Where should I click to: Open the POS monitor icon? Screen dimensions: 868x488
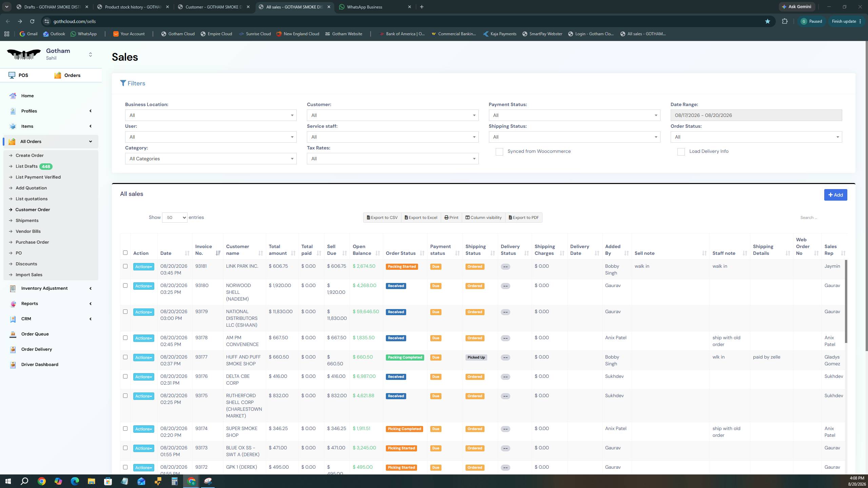pos(12,75)
